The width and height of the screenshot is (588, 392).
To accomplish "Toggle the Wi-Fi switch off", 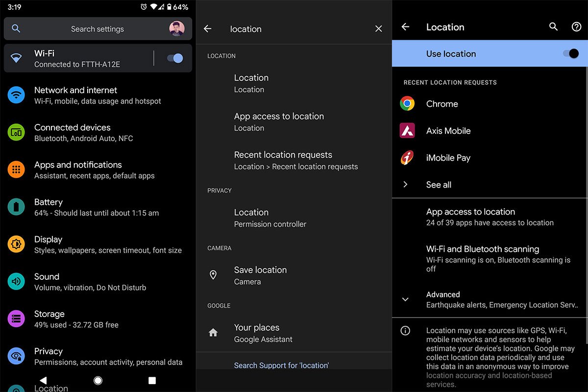I will [x=174, y=58].
